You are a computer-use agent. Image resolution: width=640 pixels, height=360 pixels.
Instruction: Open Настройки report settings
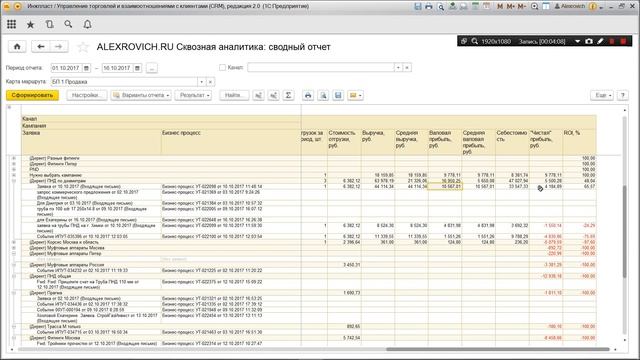coord(87,96)
